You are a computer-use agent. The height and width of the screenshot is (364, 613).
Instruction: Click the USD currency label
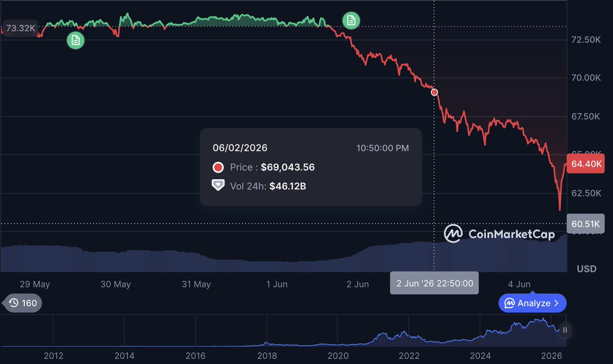(x=586, y=269)
